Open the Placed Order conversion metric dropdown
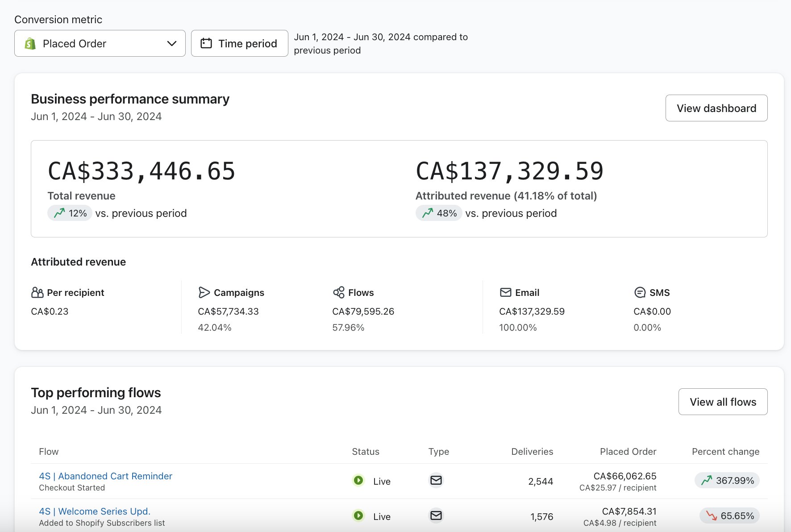 (x=100, y=43)
